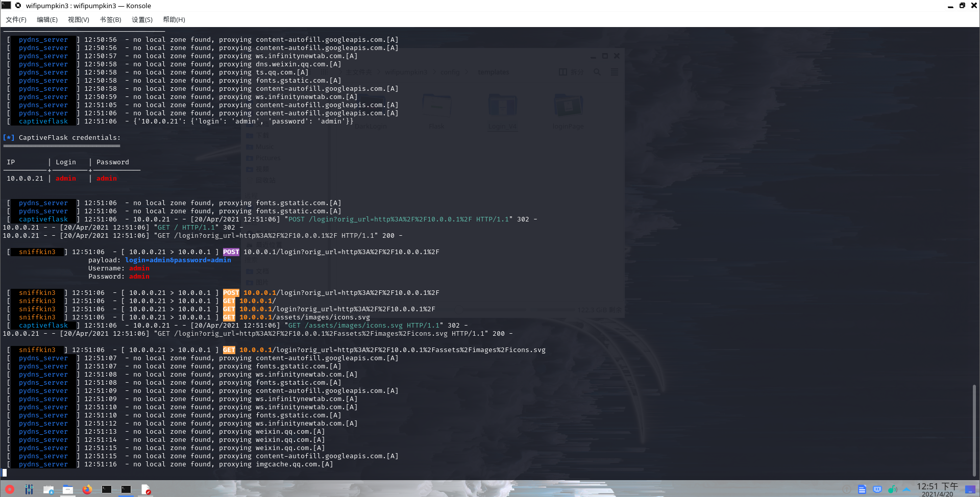
Task: Switch to the file manager in taskbar
Action: [68, 489]
